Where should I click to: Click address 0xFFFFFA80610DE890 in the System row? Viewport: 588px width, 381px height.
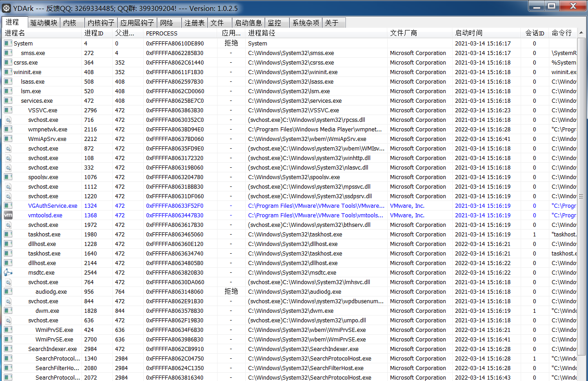(175, 44)
